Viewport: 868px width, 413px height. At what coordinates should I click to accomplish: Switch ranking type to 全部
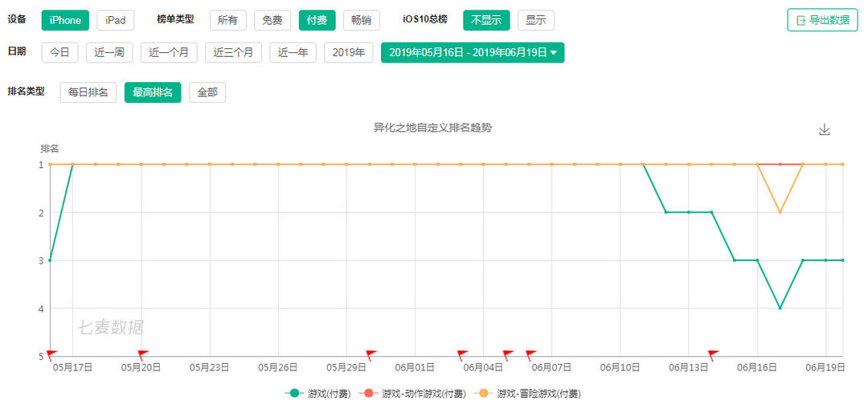pyautogui.click(x=207, y=92)
